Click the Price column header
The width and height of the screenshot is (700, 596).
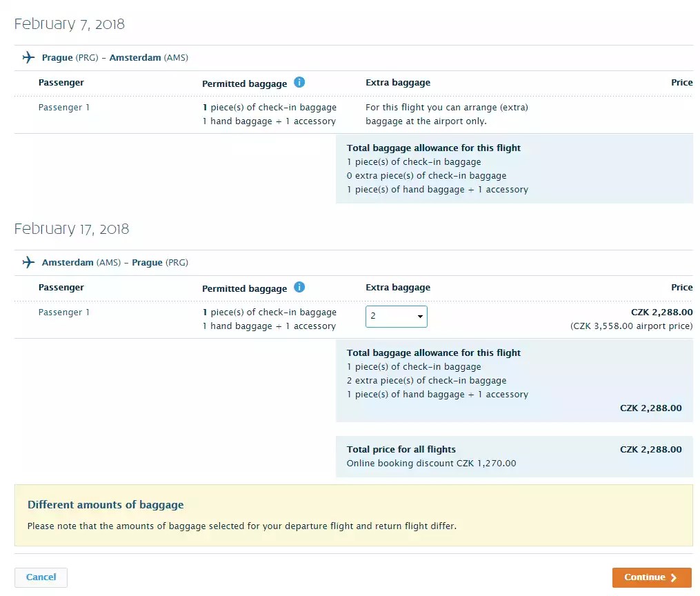[x=681, y=82]
